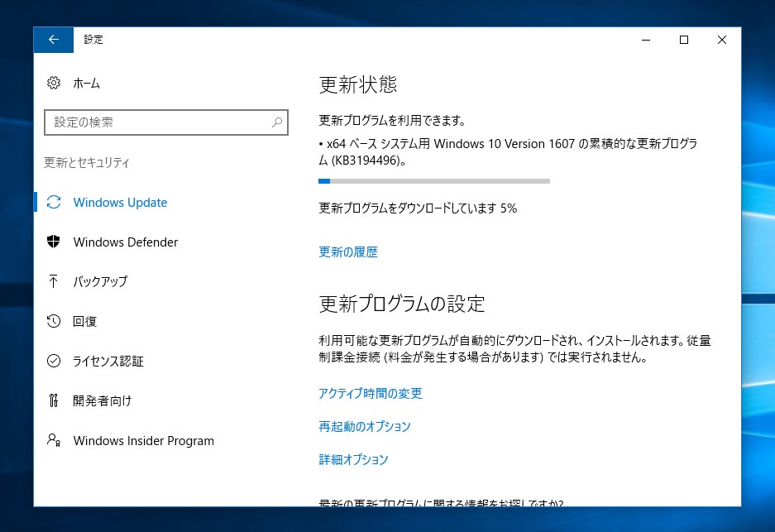Minimize the 設定 window
This screenshot has height=532, width=775.
(x=646, y=40)
